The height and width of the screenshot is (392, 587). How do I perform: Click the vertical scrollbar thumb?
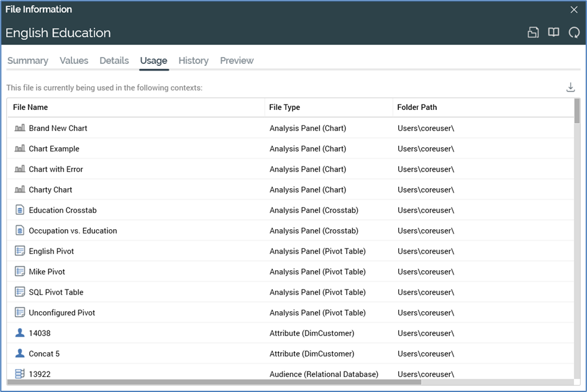577,111
